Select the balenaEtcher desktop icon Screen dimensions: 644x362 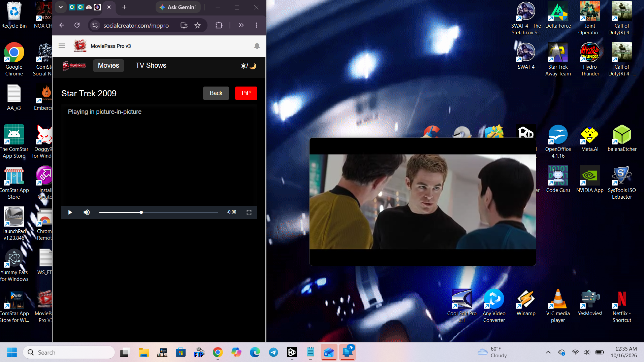(x=622, y=138)
